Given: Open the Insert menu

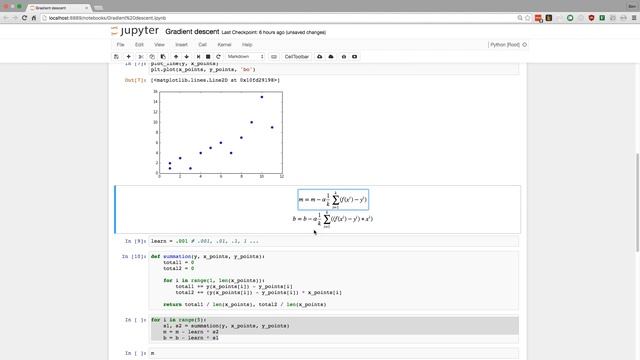Looking at the screenshot, I should [x=181, y=44].
